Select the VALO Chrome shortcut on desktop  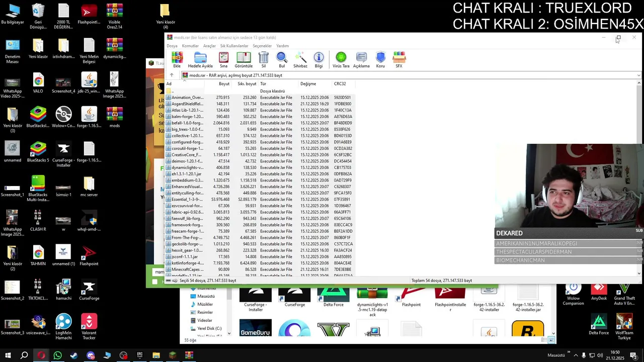tap(38, 83)
